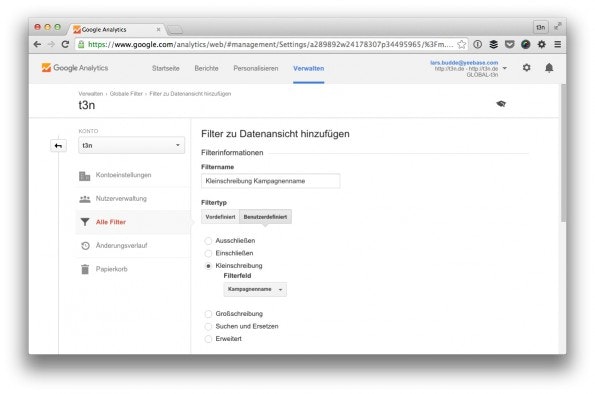
Task: Open Alle Filter in sidebar
Action: pos(111,222)
